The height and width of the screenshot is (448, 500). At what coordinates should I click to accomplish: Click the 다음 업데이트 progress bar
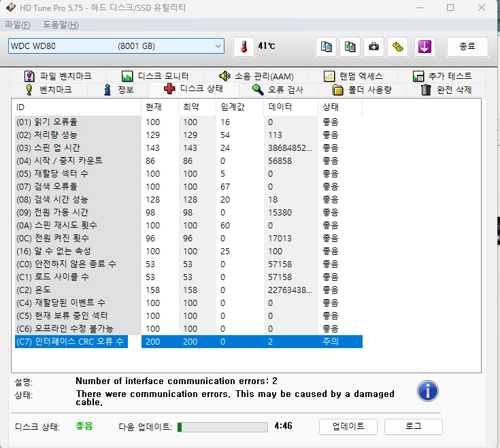(222, 427)
